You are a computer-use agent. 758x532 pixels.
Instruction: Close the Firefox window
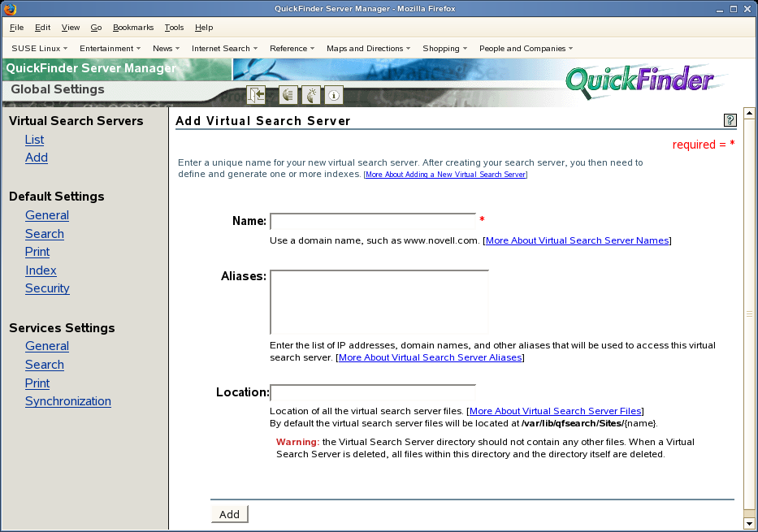click(x=747, y=9)
